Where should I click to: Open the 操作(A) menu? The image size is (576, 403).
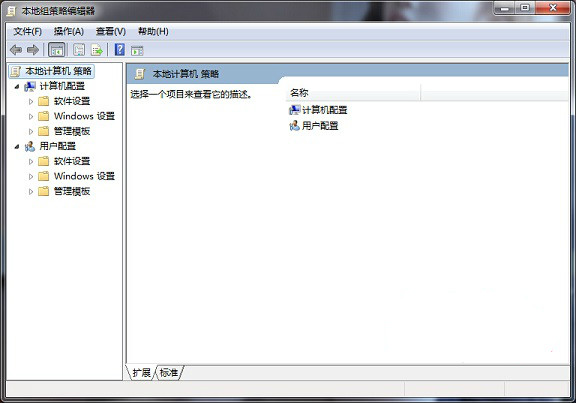[x=69, y=32]
